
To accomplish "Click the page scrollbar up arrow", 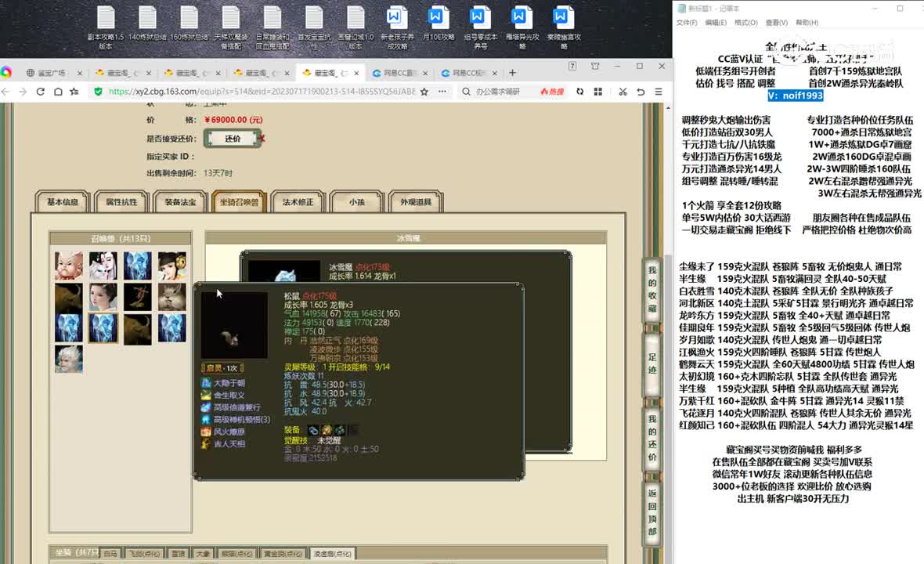I will (x=668, y=108).
